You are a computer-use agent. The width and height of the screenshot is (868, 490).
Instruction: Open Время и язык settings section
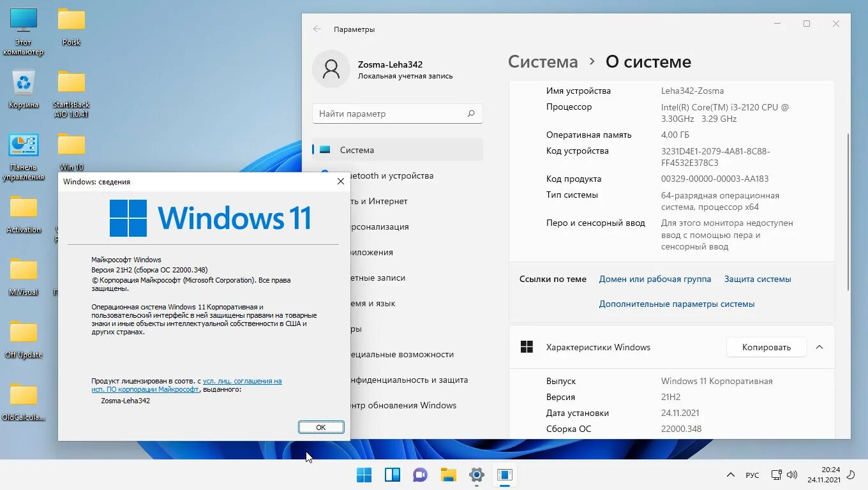(x=397, y=303)
